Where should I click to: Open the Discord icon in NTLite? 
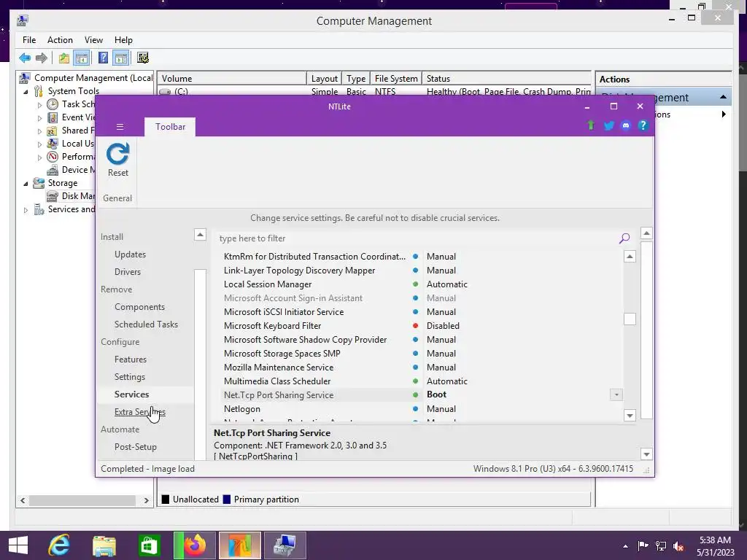[625, 125]
